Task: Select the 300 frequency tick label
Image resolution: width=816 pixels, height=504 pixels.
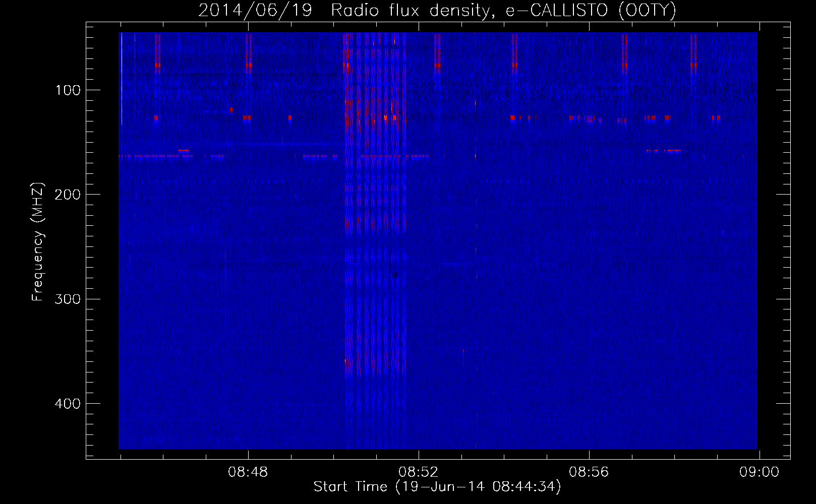Action: click(67, 299)
